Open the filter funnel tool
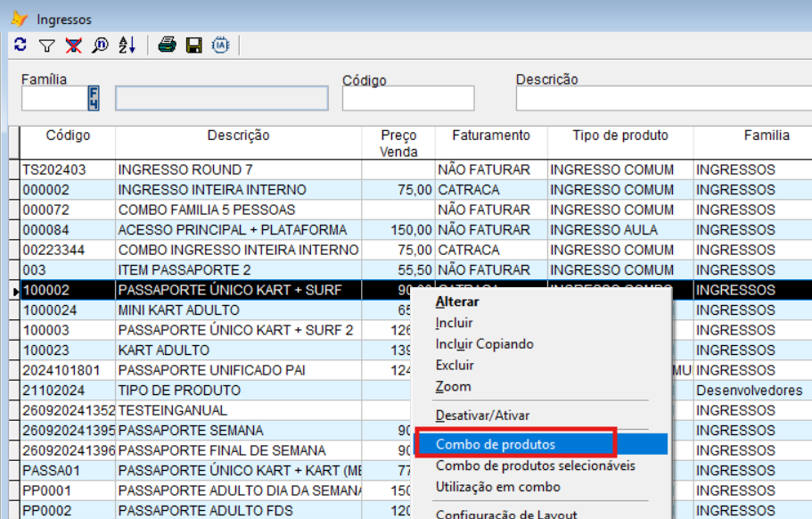Image resolution: width=812 pixels, height=519 pixels. tap(47, 45)
